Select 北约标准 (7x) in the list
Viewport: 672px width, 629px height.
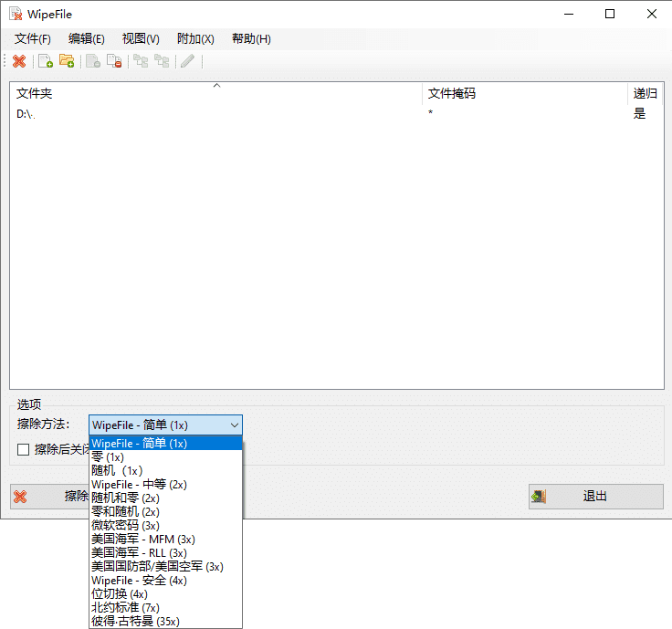126,607
